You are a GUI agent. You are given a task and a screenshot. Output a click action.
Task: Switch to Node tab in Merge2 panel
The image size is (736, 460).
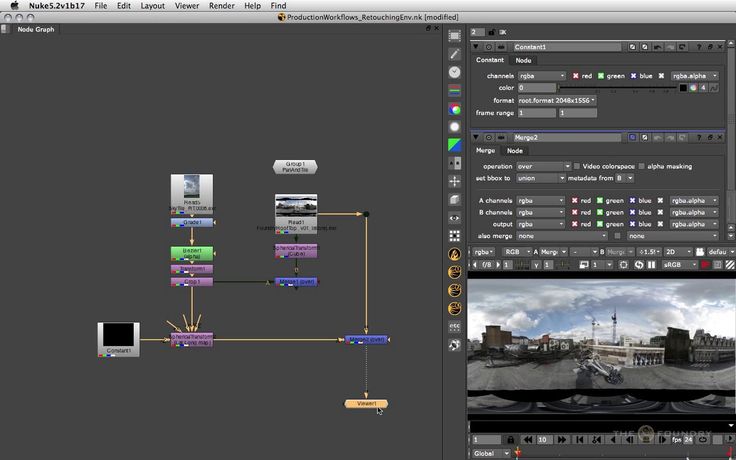tap(515, 151)
